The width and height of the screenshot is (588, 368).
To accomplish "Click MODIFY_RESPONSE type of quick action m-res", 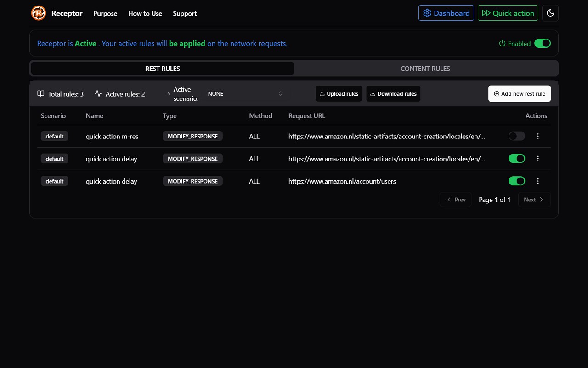I will point(192,136).
